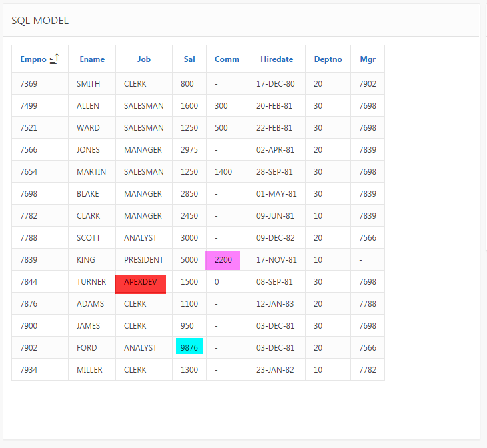Sort by the Sal column header
The image size is (487, 448).
[x=189, y=59]
